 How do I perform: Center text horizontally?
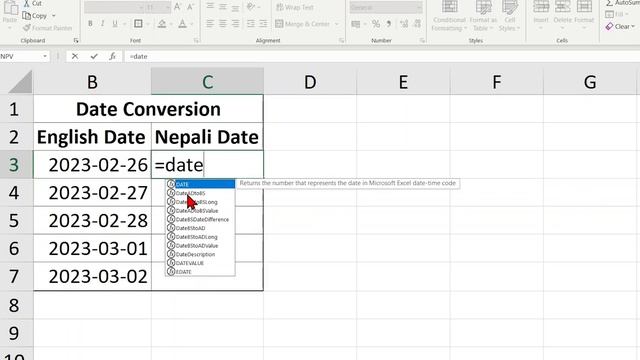(x=222, y=24)
